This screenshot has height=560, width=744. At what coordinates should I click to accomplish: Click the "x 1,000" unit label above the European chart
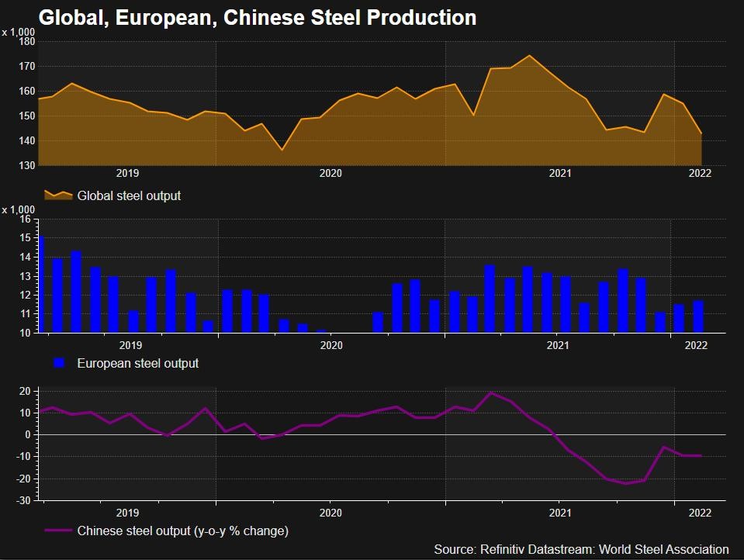click(19, 209)
